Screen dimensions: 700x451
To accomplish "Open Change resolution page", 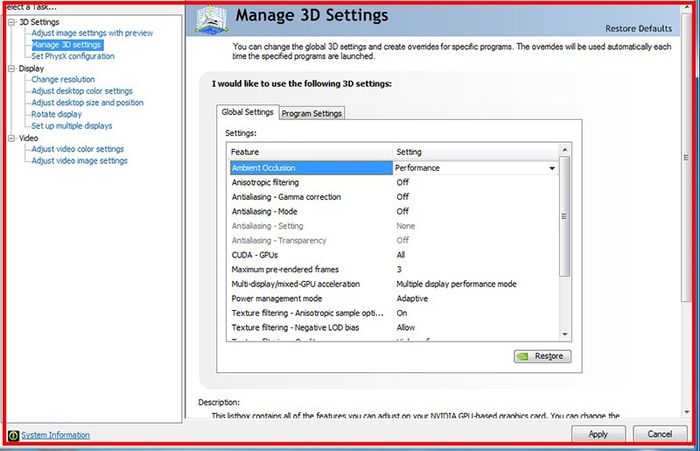I will click(x=63, y=79).
